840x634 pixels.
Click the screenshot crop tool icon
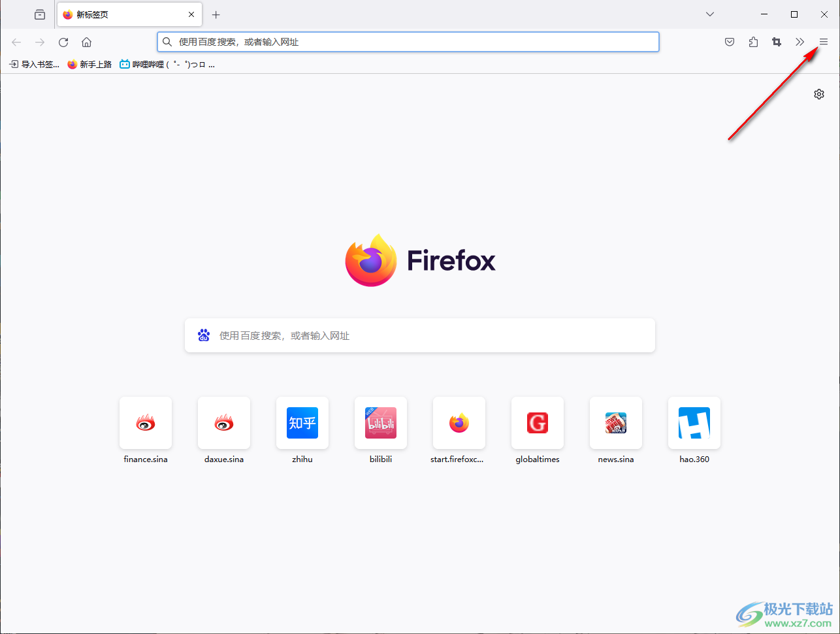[x=777, y=42]
